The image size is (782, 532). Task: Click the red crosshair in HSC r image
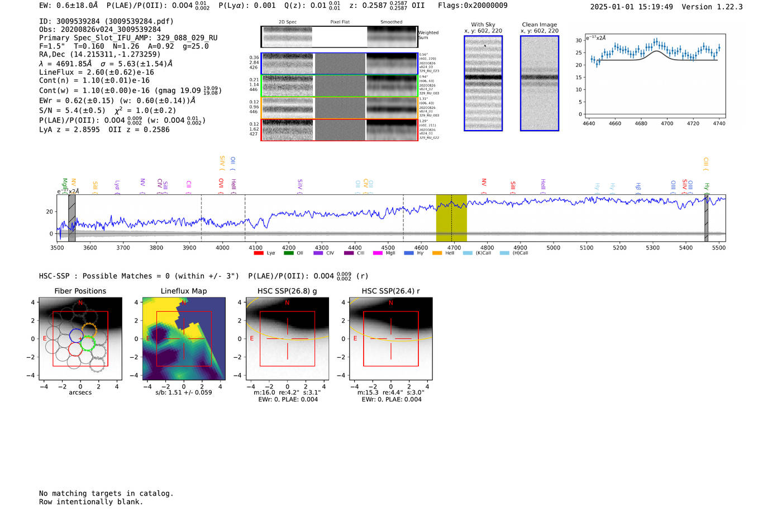point(391,339)
